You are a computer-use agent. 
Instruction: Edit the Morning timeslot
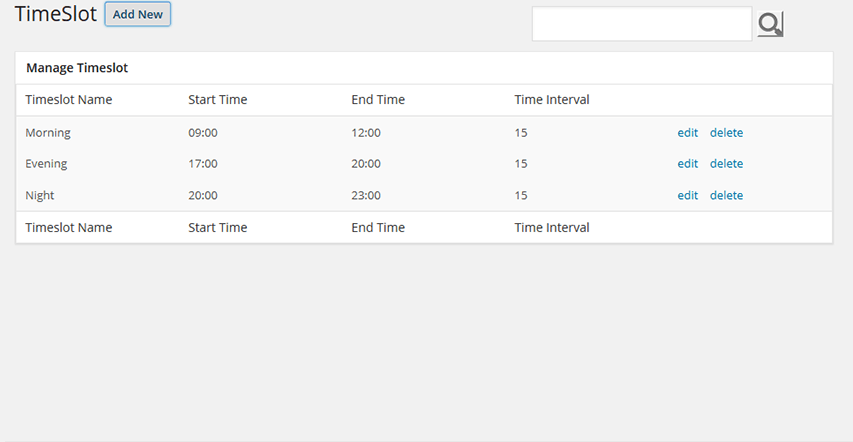point(688,133)
